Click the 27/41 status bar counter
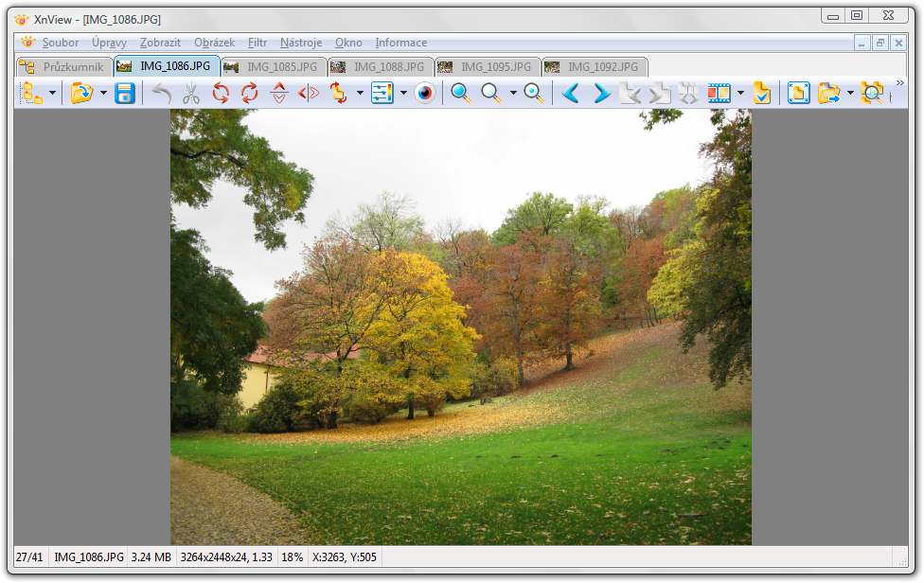This screenshot has width=924, height=583. (29, 557)
